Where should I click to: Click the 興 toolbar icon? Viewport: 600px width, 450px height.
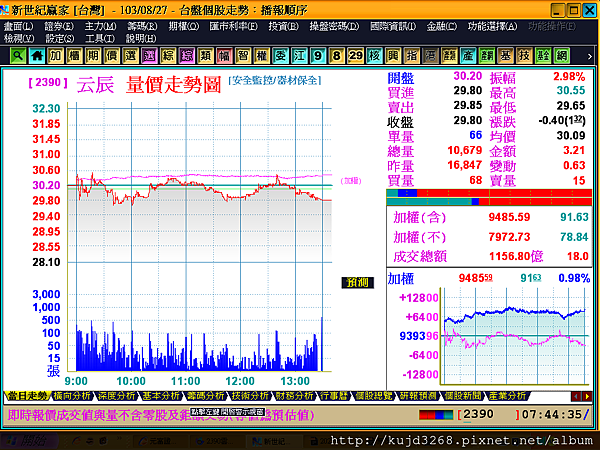coord(393,56)
